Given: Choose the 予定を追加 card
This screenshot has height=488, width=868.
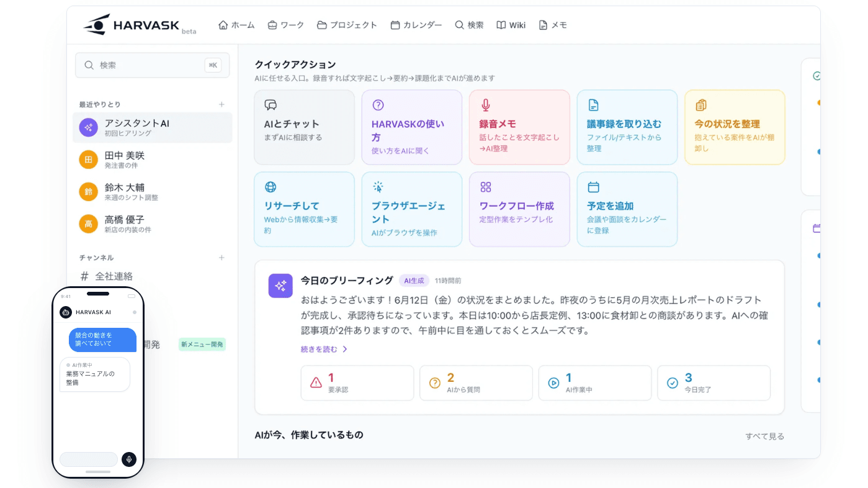Looking at the screenshot, I should click(627, 209).
